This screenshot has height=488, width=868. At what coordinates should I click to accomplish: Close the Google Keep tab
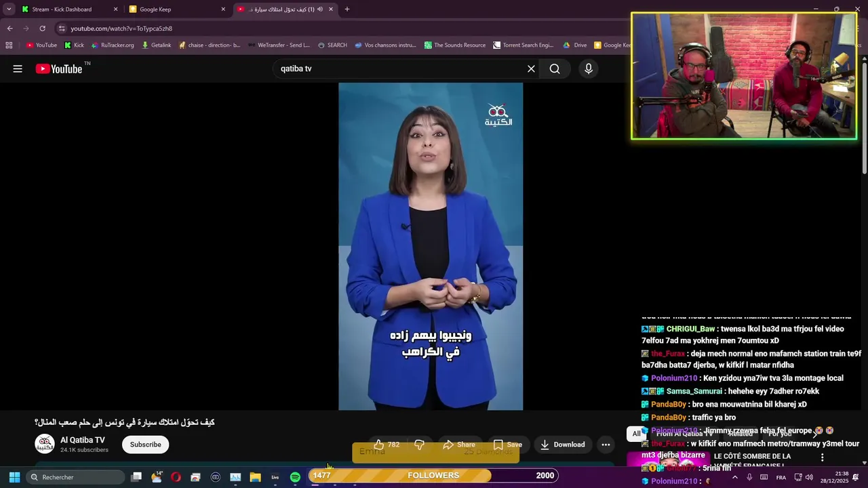[x=223, y=9]
